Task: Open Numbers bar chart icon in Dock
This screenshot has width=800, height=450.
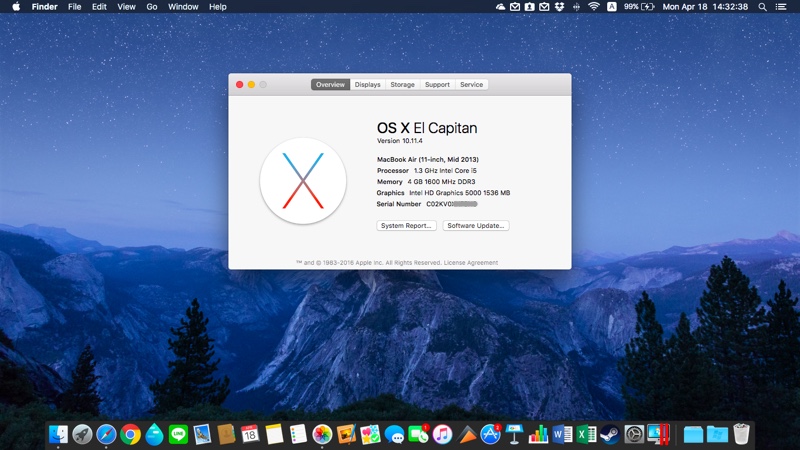Action: point(538,435)
